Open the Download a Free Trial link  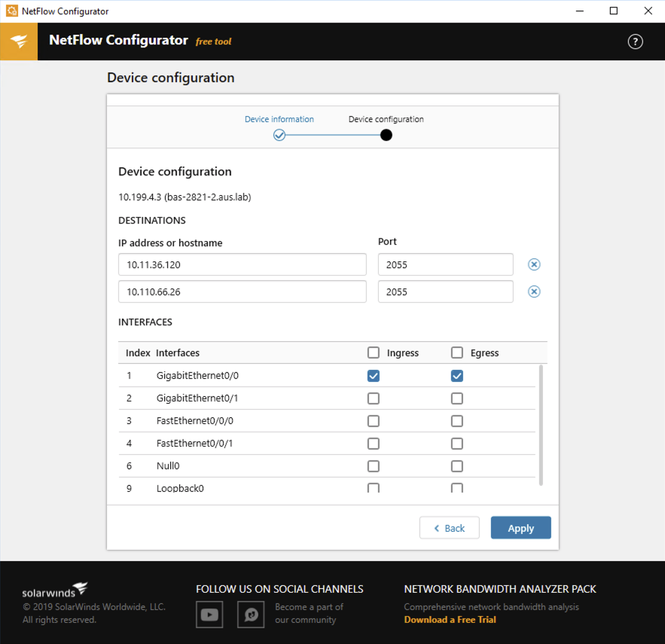pyautogui.click(x=450, y=619)
